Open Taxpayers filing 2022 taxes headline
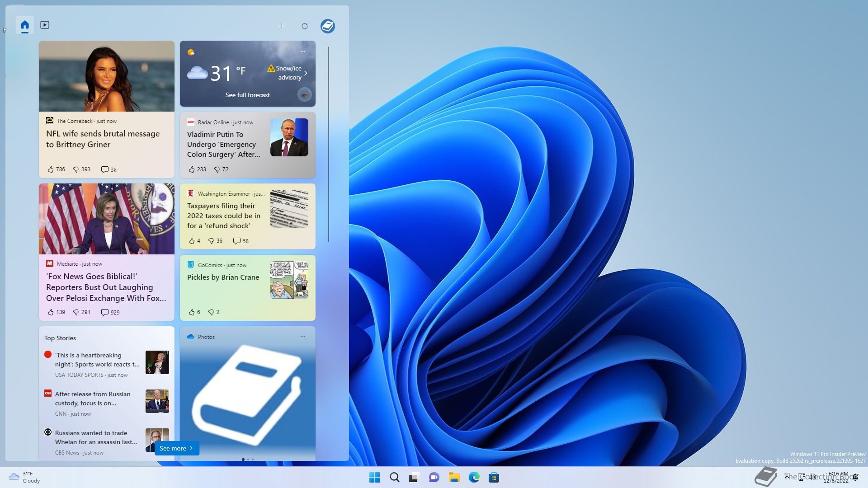The image size is (868, 488). (224, 216)
